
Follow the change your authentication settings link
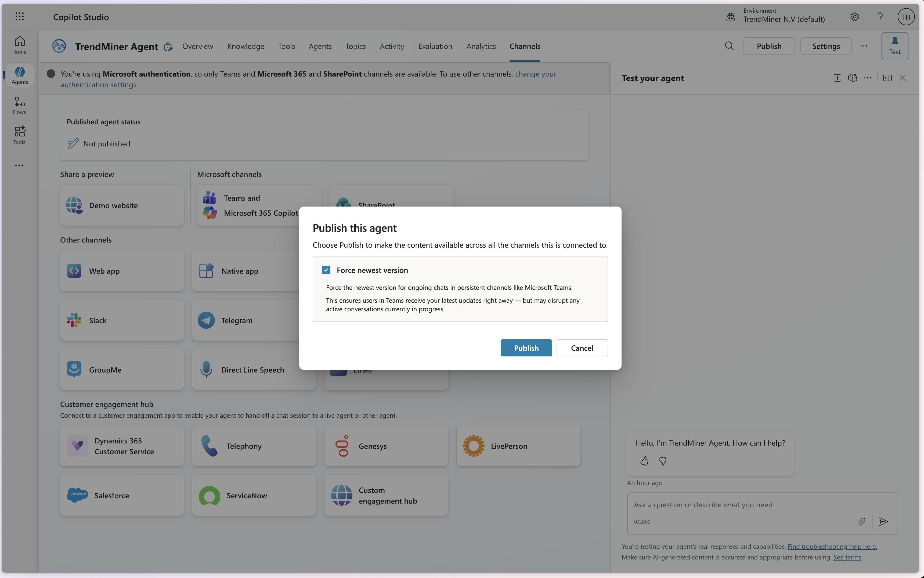[309, 79]
